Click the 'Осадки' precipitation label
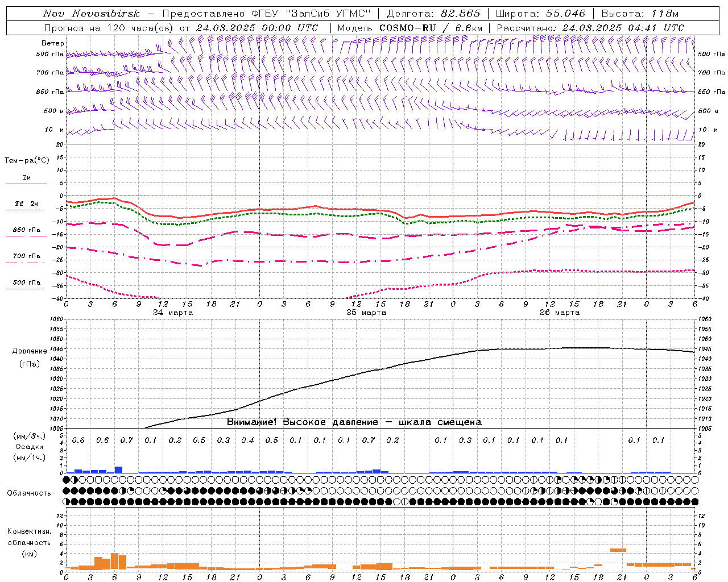This screenshot has height=582, width=728. point(29,447)
